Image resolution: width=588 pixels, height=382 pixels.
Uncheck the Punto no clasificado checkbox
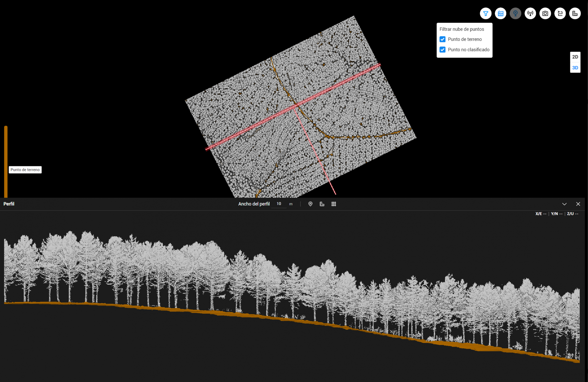[442, 50]
